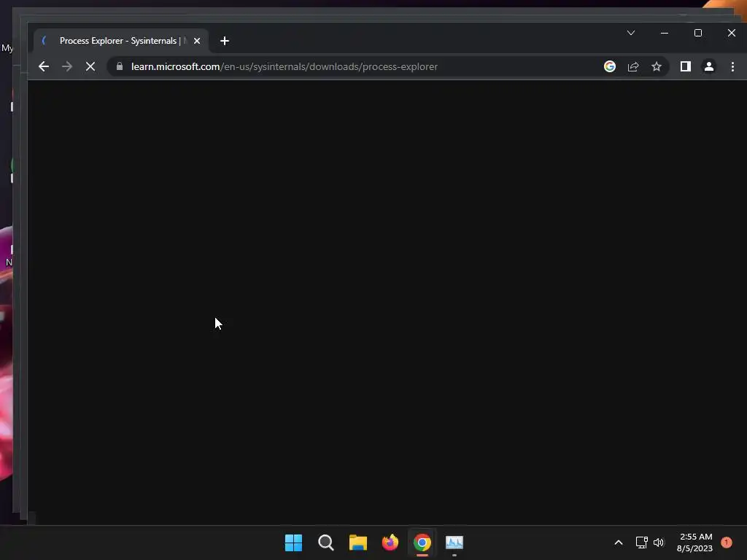Screen dimensions: 747x560
Task: Minimize the Chrome window
Action: [x=664, y=33]
